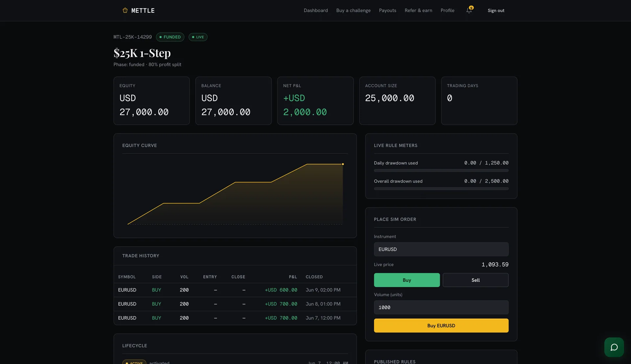This screenshot has height=364, width=631.
Task: Click the Account Size card
Action: (x=397, y=101)
